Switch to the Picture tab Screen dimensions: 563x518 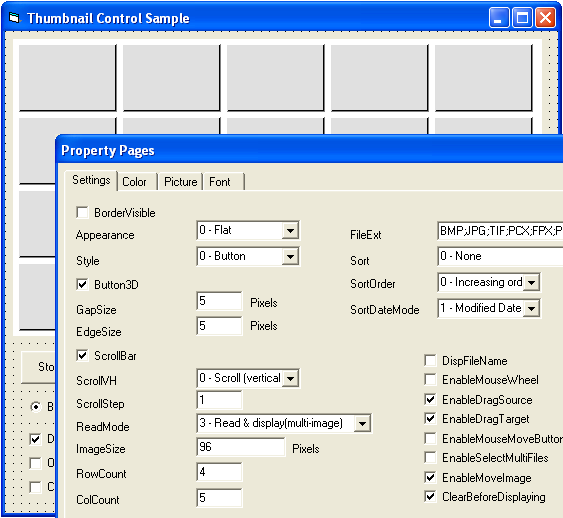point(180,182)
